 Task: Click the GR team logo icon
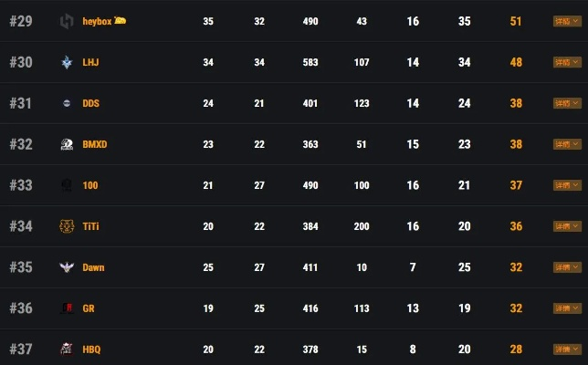(67, 308)
